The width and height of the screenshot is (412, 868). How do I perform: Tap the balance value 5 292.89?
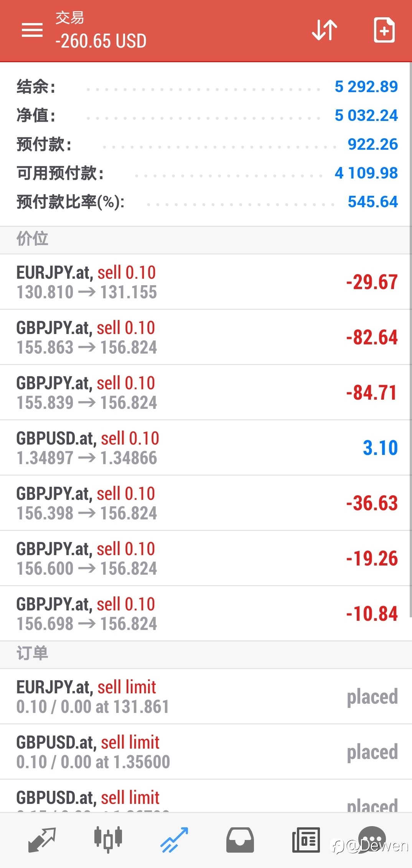tap(366, 86)
